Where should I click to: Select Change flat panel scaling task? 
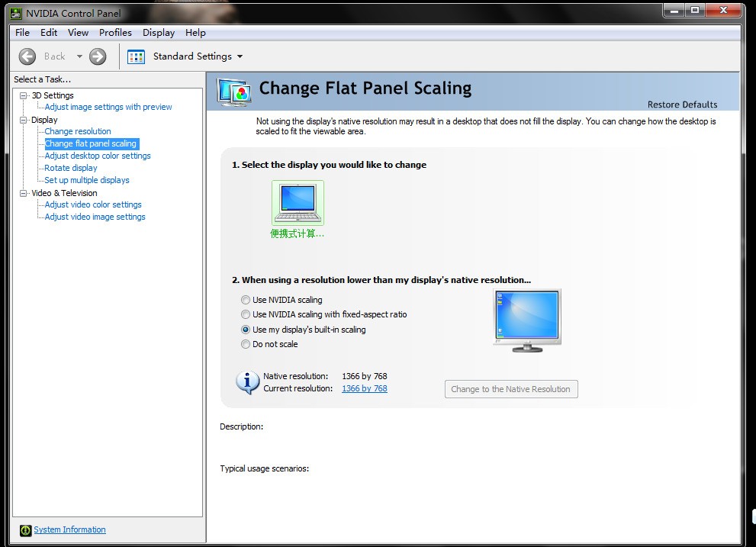(x=91, y=143)
